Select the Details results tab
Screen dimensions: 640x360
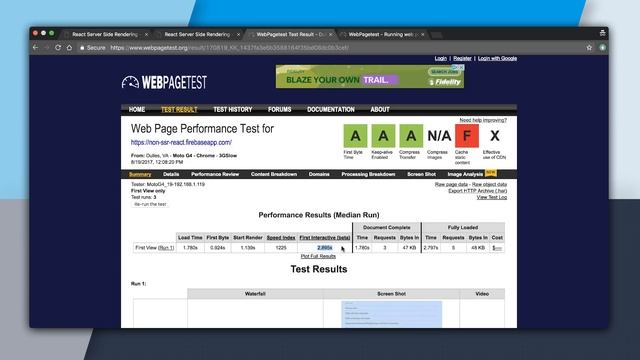tap(171, 174)
